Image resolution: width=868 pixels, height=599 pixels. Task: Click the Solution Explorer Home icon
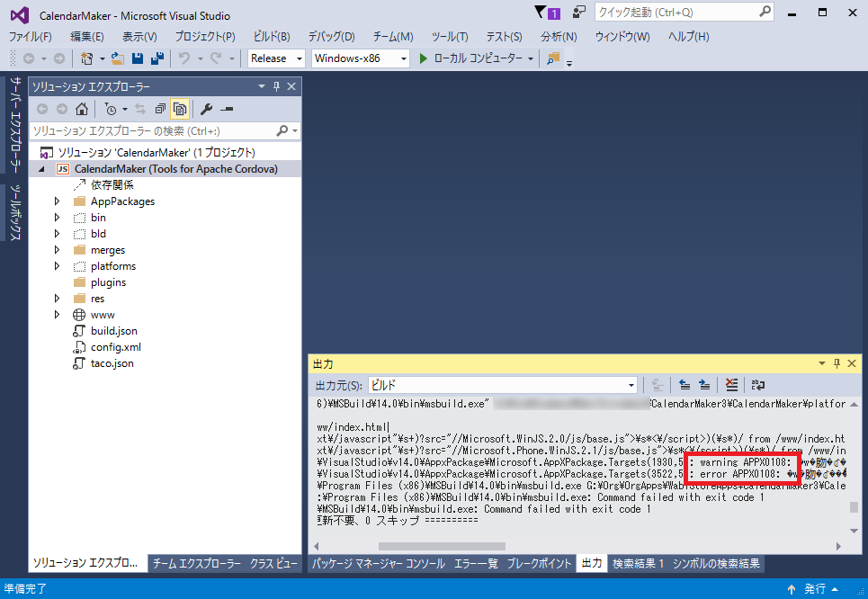click(x=82, y=109)
